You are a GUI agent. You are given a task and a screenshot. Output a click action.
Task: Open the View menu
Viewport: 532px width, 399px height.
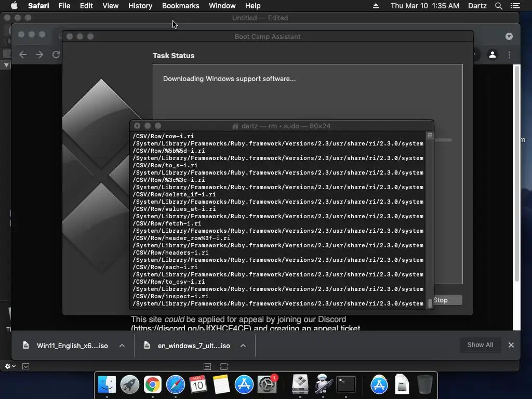(110, 6)
